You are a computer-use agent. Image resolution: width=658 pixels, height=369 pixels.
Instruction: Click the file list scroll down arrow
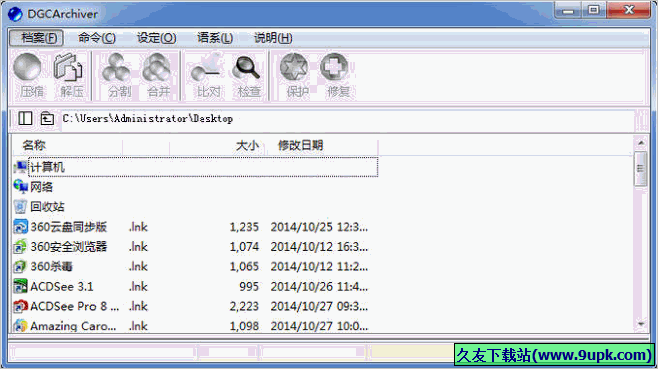641,324
